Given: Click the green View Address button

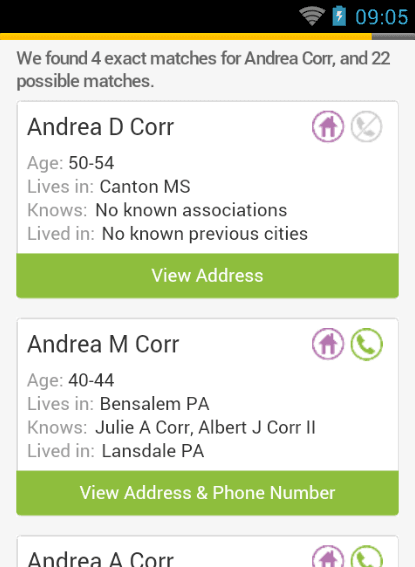Looking at the screenshot, I should pos(208,276).
